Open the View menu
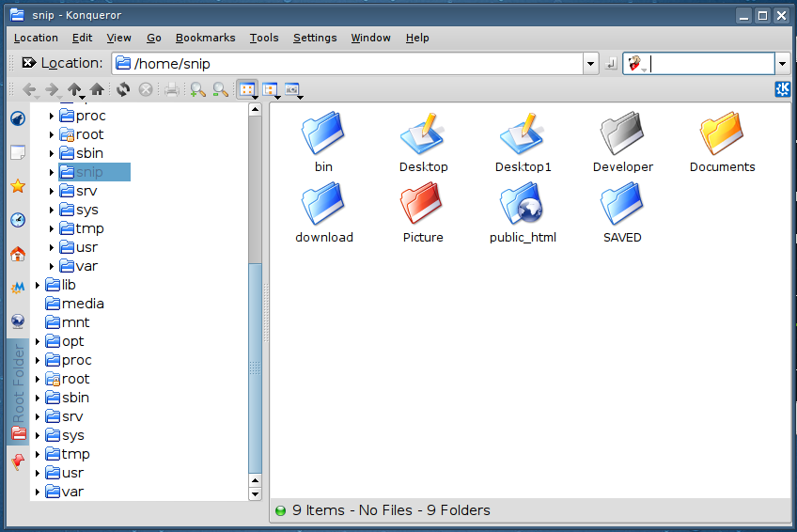Image resolution: width=797 pixels, height=532 pixels. coord(119,39)
